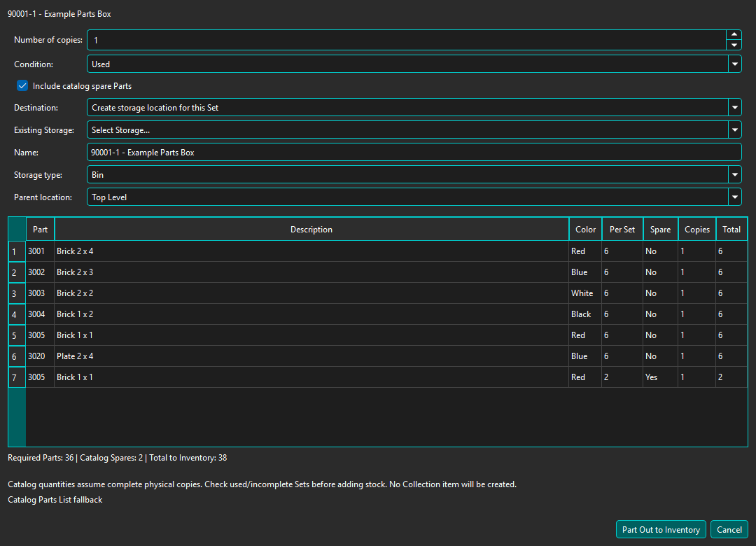Viewport: 756px width, 546px height.
Task: Open the Destination dropdown
Action: [x=414, y=108]
